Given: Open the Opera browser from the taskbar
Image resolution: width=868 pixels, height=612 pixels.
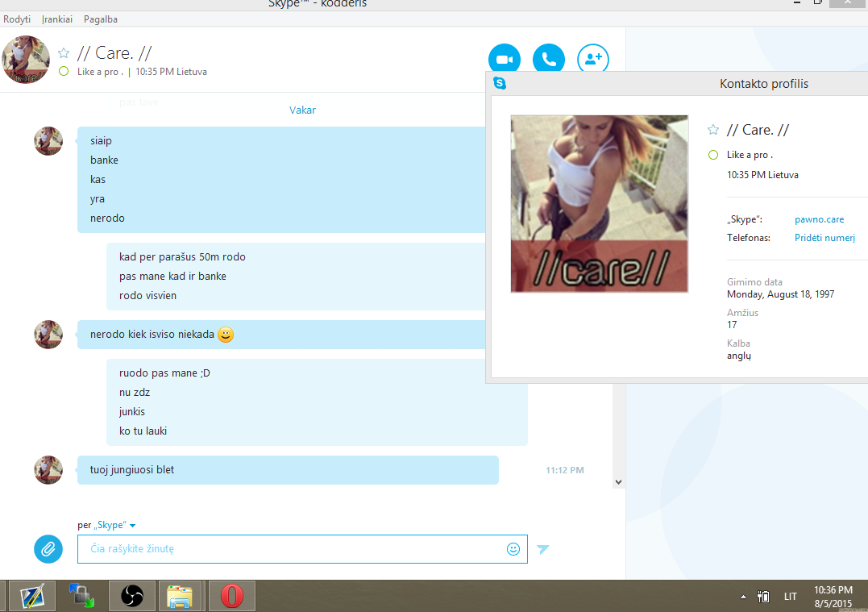Looking at the screenshot, I should (x=232, y=596).
